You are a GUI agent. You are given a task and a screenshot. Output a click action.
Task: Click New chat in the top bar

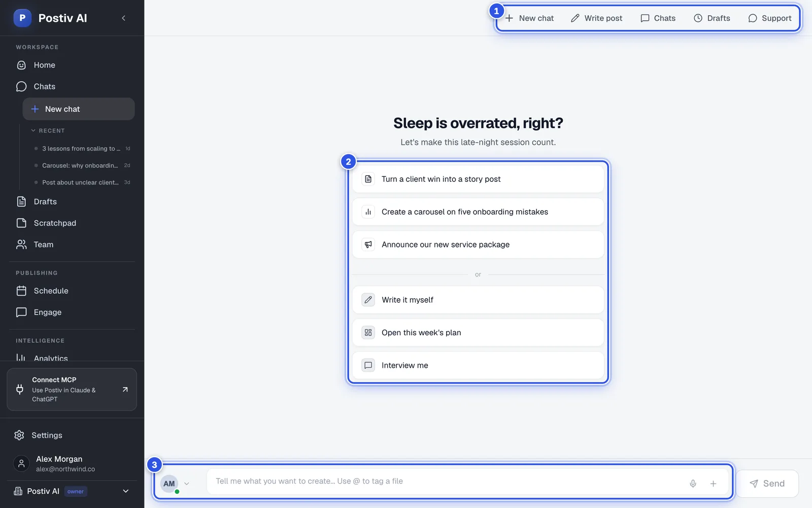530,18
